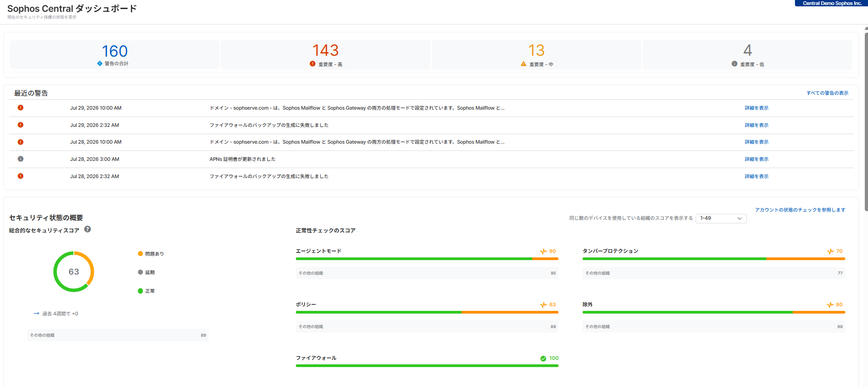Click red alert icon for Jul 28 10:00 AM

point(20,142)
